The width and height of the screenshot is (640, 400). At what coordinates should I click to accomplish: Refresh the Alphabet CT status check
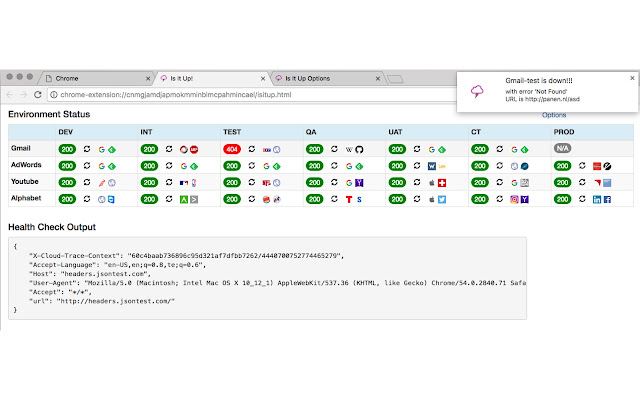500,199
